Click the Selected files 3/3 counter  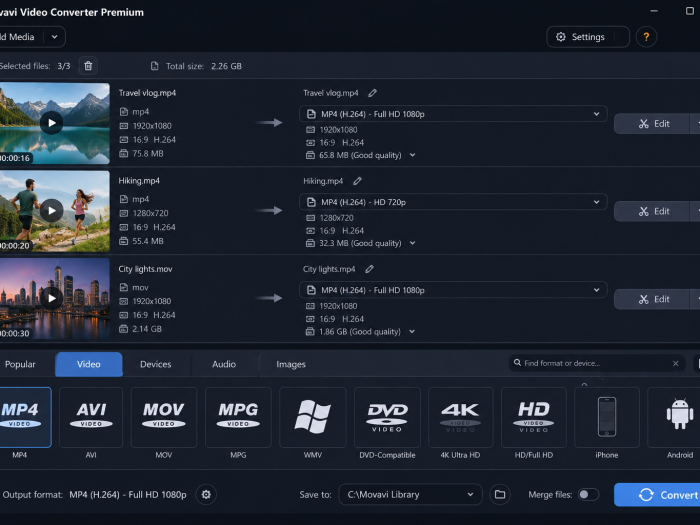pos(35,66)
